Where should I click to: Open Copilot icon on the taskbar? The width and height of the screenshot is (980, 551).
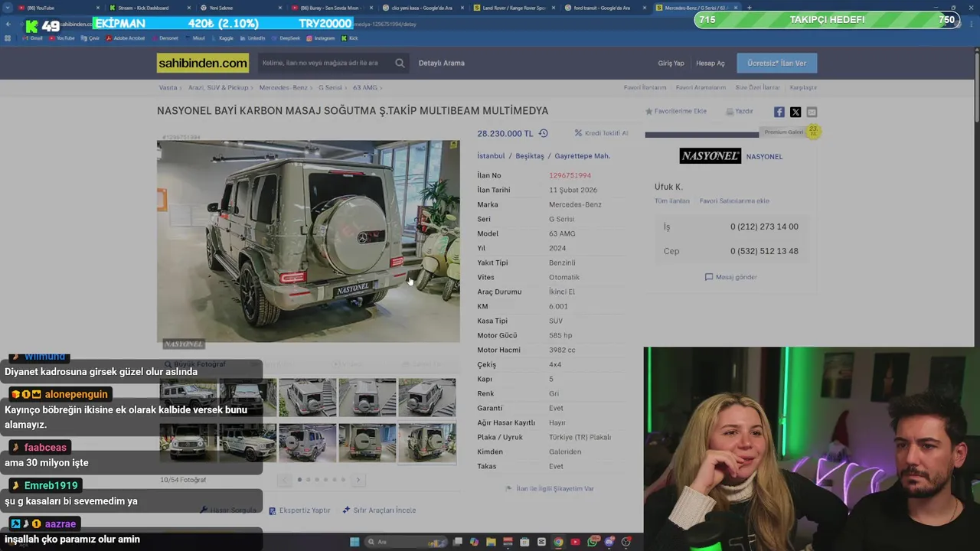coord(474,542)
